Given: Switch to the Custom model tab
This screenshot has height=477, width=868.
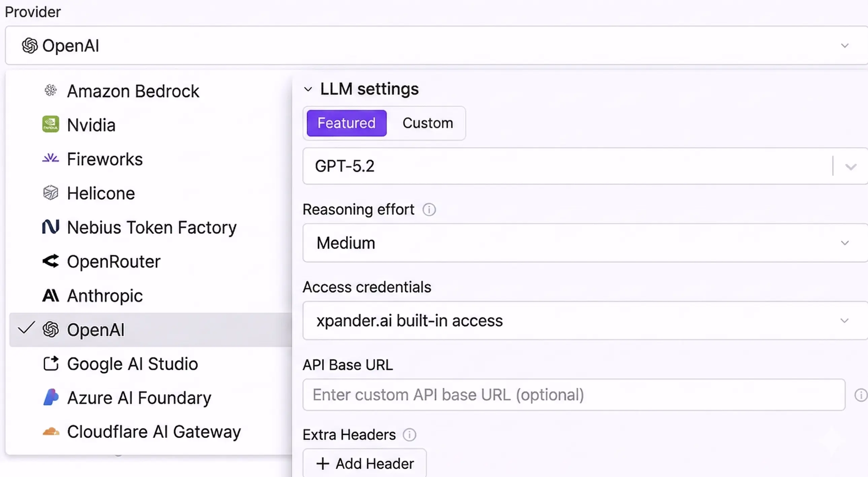Looking at the screenshot, I should 428,123.
